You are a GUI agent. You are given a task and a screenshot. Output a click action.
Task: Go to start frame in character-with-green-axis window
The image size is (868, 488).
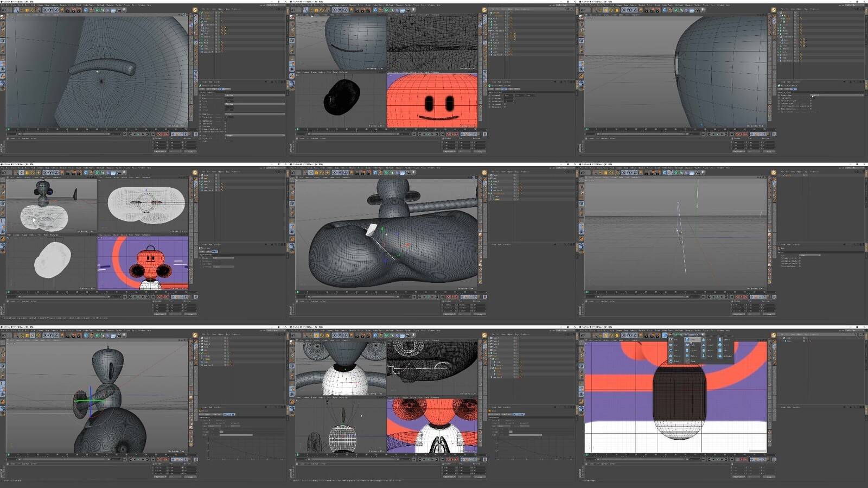[125, 460]
